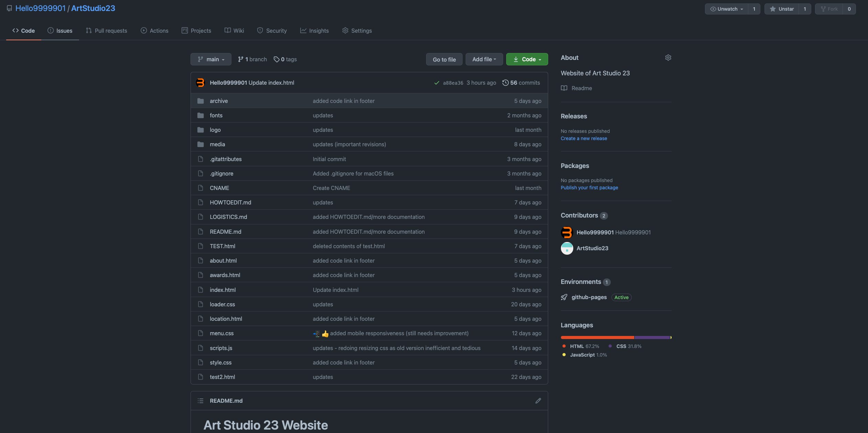Click Create a new release link
868x433 pixels.
584,138
